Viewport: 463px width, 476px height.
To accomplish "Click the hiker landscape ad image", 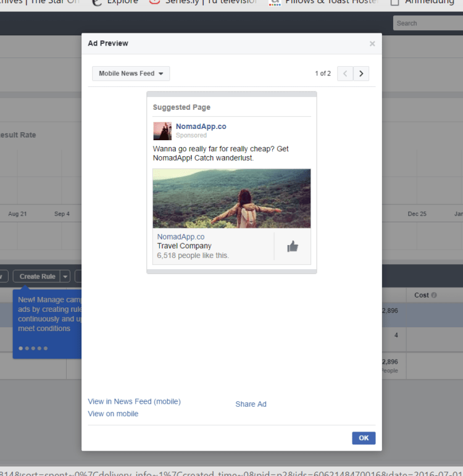I will coord(231,198).
